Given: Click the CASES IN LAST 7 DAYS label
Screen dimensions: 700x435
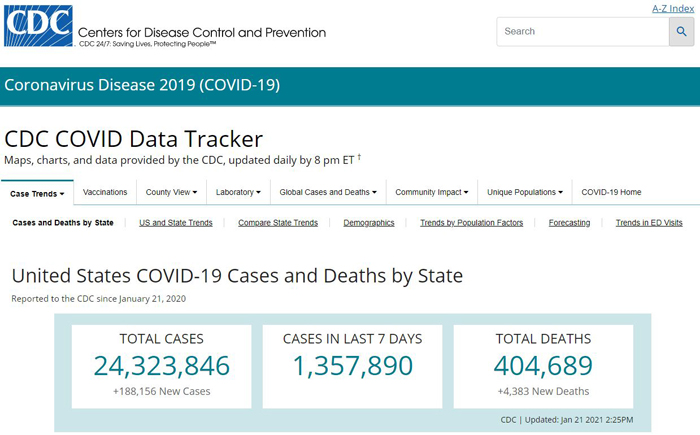Looking at the screenshot, I should click(353, 339).
